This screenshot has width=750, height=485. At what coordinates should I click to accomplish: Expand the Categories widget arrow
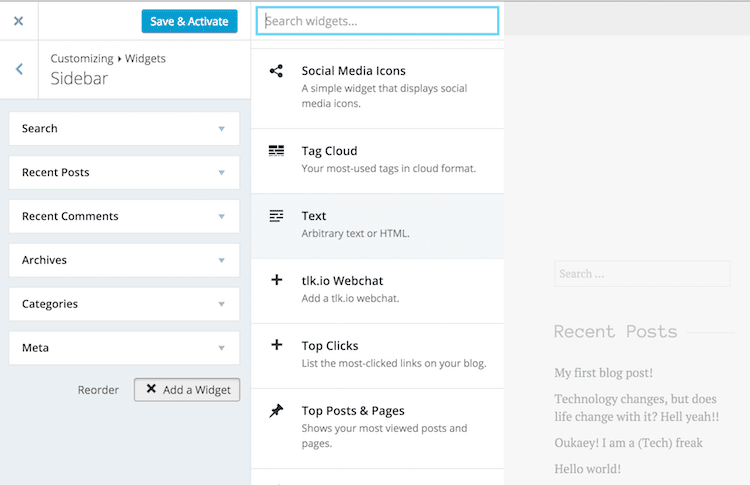coord(221,304)
